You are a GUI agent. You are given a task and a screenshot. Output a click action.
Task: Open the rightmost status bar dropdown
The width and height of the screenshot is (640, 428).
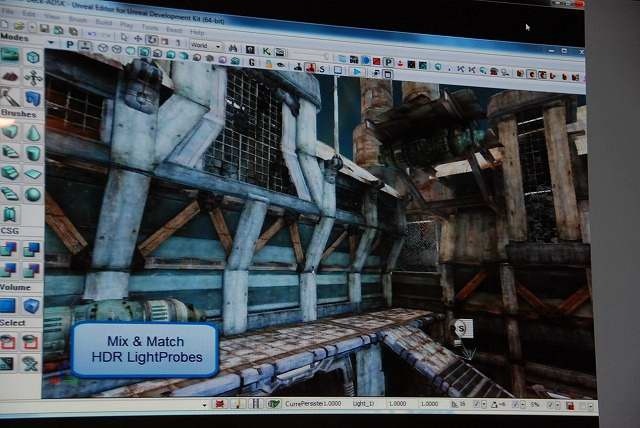click(591, 406)
